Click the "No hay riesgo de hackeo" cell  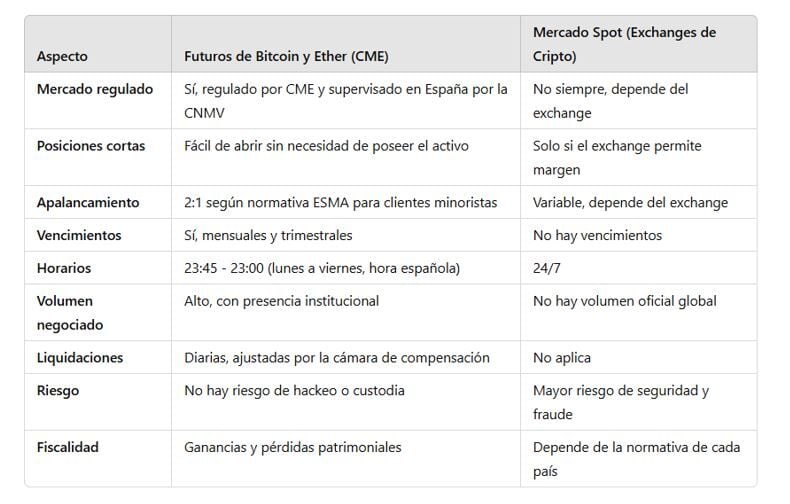point(295,390)
